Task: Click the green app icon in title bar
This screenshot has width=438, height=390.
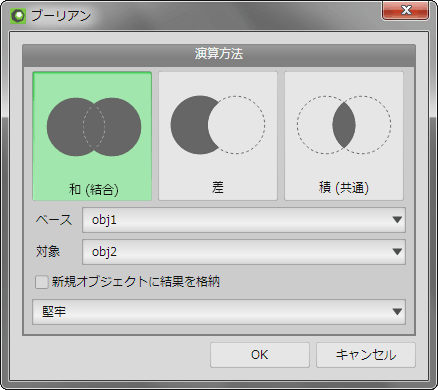Action: [18, 16]
